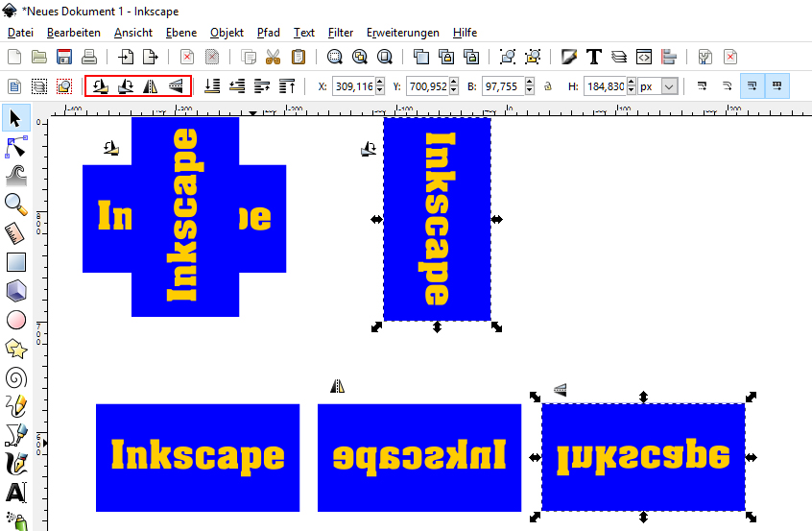Select the Measure ruler tool
Viewport: 812px width, 531px height.
(x=15, y=233)
